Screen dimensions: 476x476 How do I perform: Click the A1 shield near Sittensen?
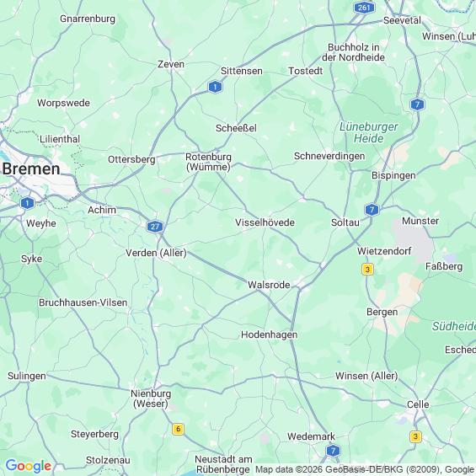215,87
